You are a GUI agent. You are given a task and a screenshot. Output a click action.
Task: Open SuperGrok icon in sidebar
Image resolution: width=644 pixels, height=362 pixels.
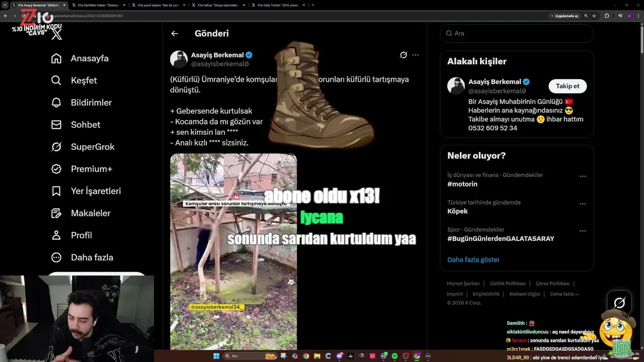pyautogui.click(x=56, y=147)
